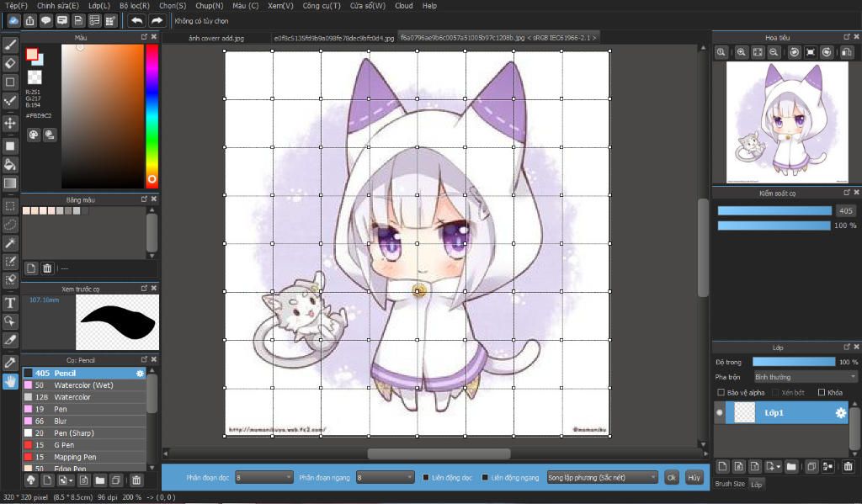The image size is (862, 504).
Task: Cancel transform with Hủy button
Action: (694, 478)
